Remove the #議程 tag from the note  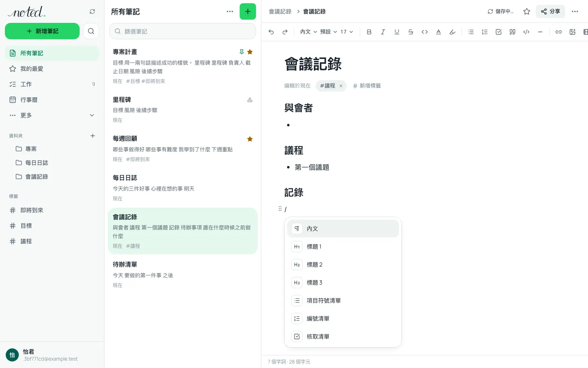tap(341, 86)
